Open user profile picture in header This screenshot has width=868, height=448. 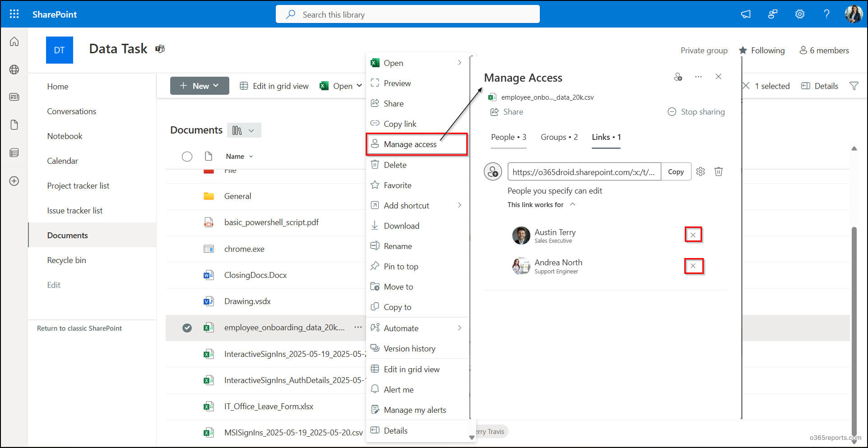[x=854, y=14]
